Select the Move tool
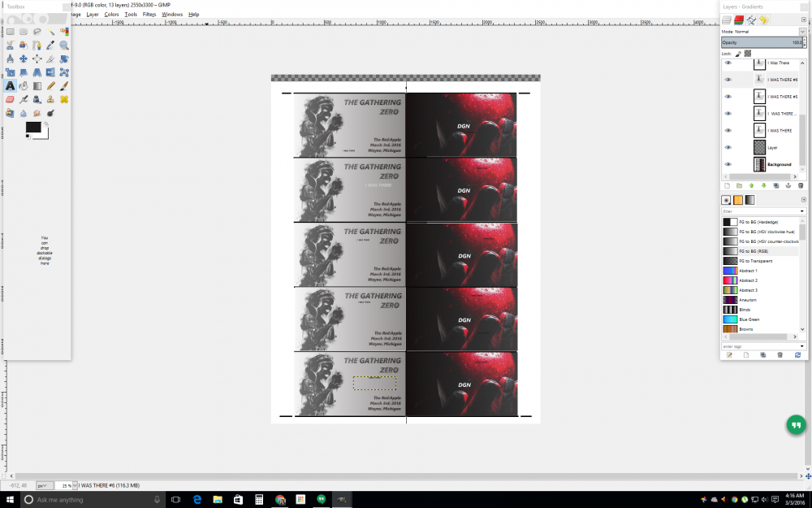This screenshot has height=508, width=812. [x=24, y=59]
